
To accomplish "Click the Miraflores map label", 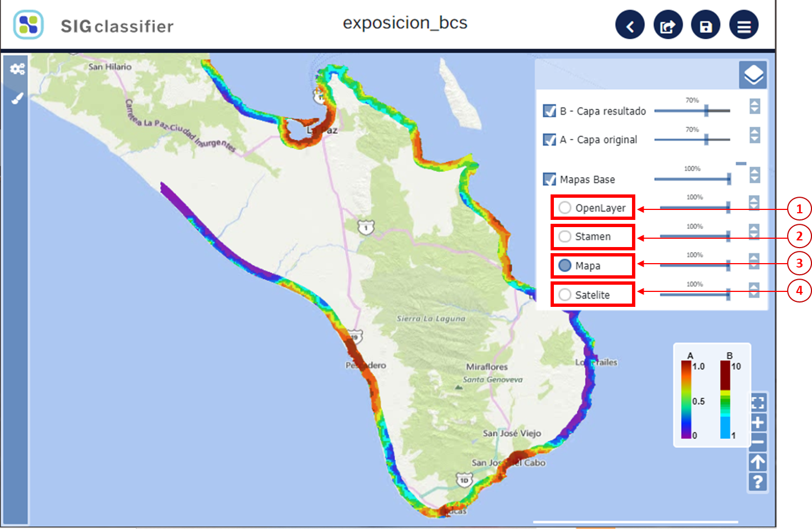I will [x=487, y=367].
